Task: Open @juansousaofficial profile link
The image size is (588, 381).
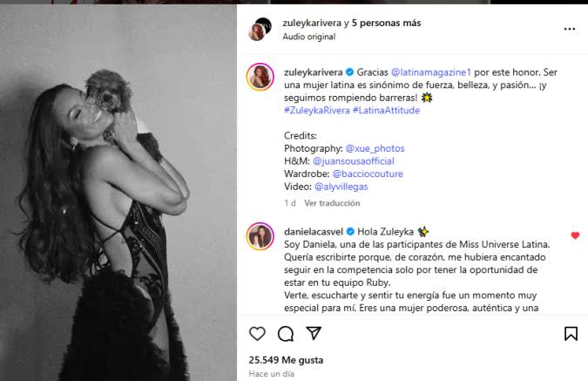Action: click(x=354, y=161)
